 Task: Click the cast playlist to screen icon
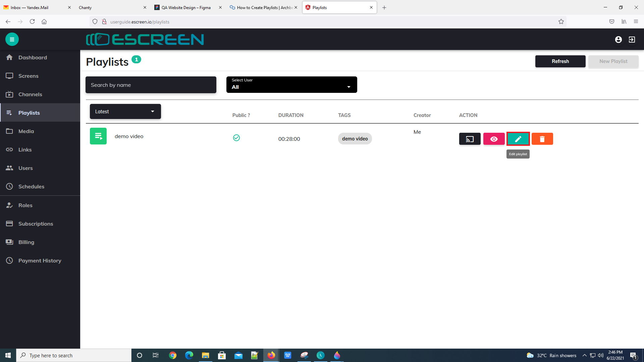click(x=470, y=139)
